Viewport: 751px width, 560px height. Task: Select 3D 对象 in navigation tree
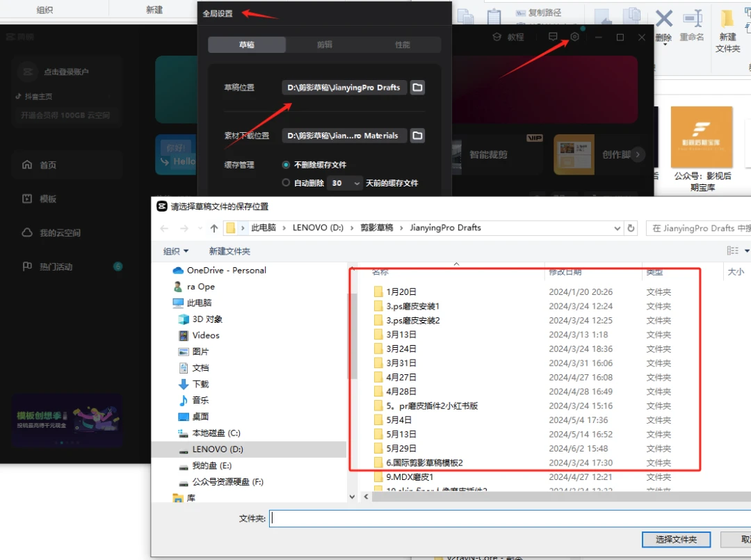(200, 319)
